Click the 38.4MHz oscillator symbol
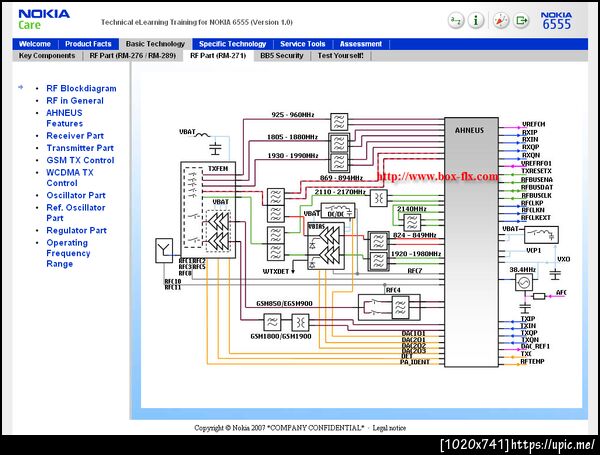 (523, 283)
